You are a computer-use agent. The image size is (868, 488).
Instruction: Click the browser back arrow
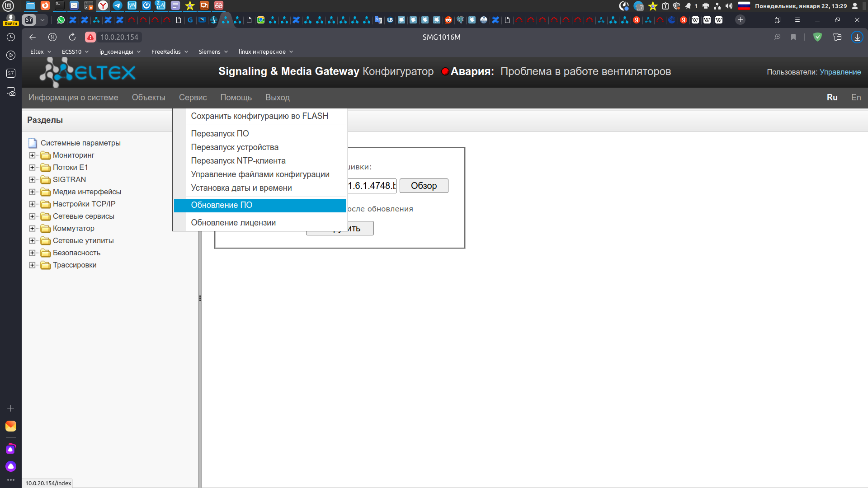(33, 37)
